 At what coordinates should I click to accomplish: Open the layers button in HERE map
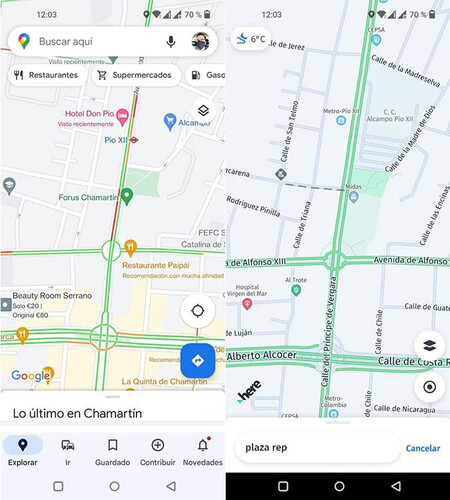coord(430,346)
